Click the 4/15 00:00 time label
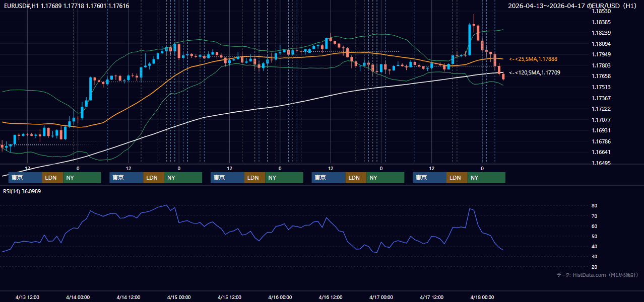 pyautogui.click(x=179, y=297)
